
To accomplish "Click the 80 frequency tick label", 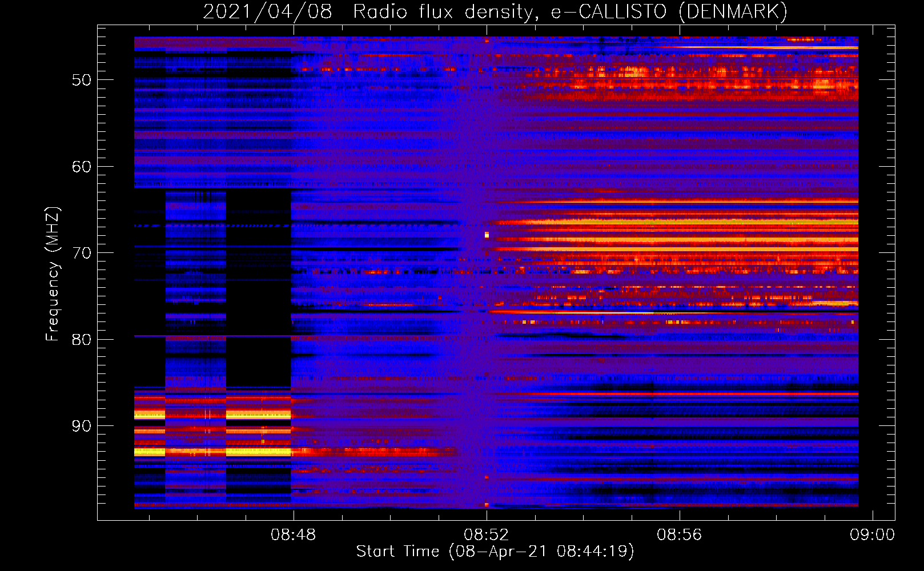I will pyautogui.click(x=82, y=340).
